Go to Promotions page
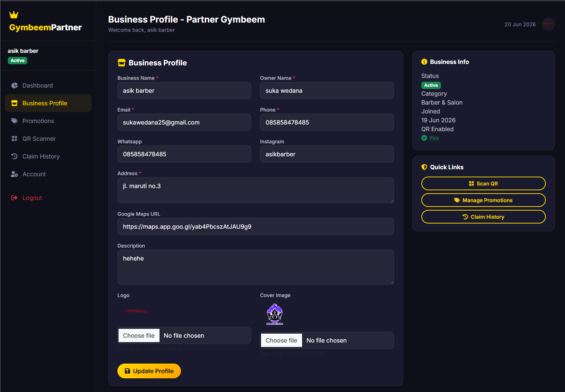565x392 pixels. pyautogui.click(x=48, y=121)
